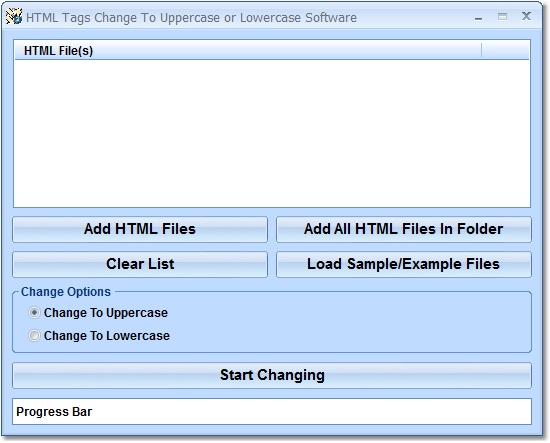
Task: Click the Start Changing button
Action: coord(272,375)
